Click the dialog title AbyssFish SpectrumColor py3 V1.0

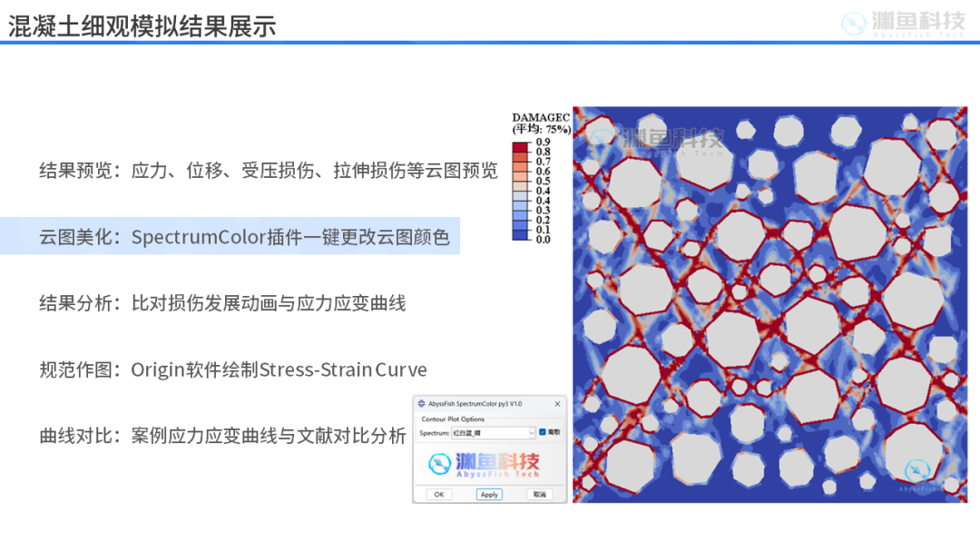click(x=475, y=404)
